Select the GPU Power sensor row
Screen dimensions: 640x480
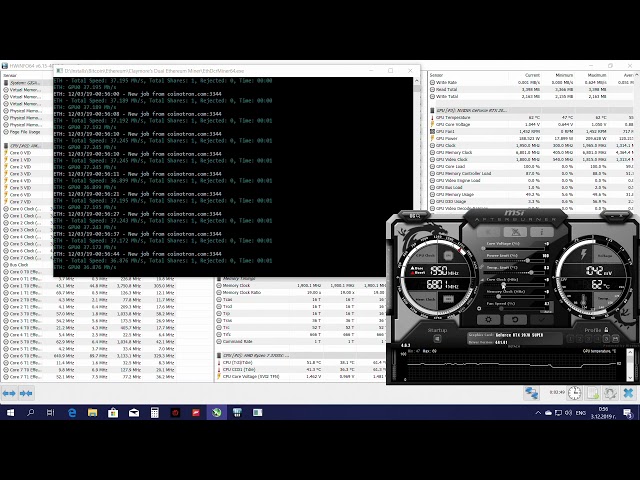point(531,138)
